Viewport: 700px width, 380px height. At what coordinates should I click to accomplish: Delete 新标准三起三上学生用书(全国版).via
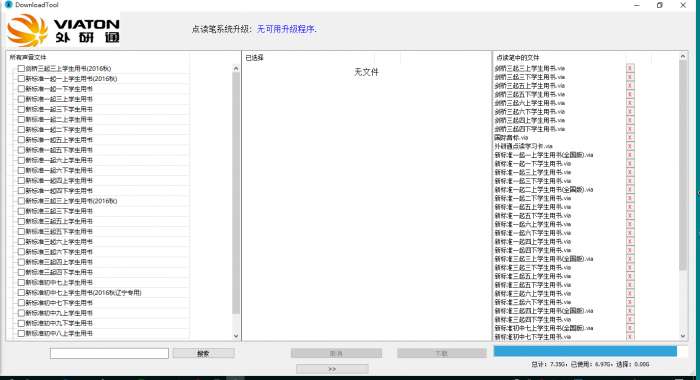pos(630,259)
